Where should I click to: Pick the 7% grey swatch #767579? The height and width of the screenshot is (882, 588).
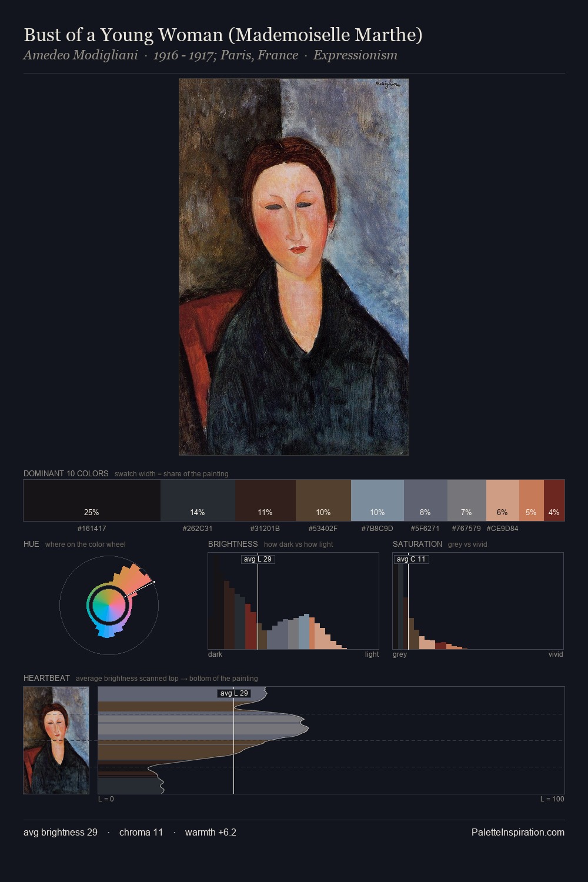tap(467, 500)
